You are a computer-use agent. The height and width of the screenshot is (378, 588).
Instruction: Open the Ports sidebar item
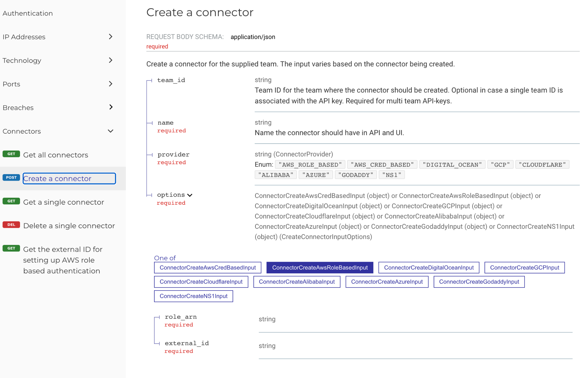[x=11, y=84]
